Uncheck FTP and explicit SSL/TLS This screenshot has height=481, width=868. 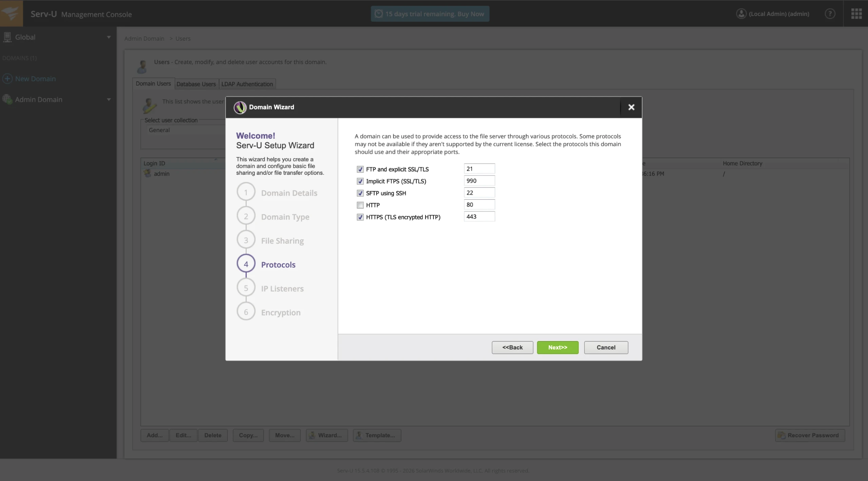click(360, 169)
